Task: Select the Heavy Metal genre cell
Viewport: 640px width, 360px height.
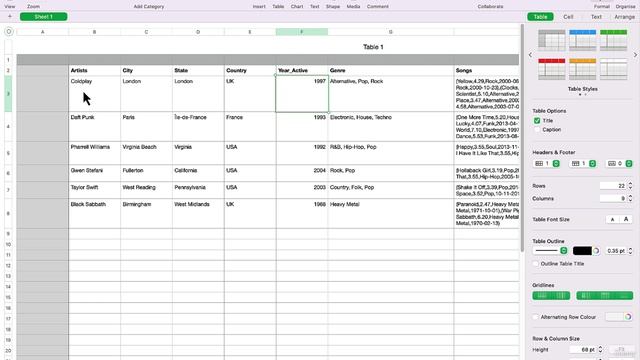Action: click(x=391, y=213)
